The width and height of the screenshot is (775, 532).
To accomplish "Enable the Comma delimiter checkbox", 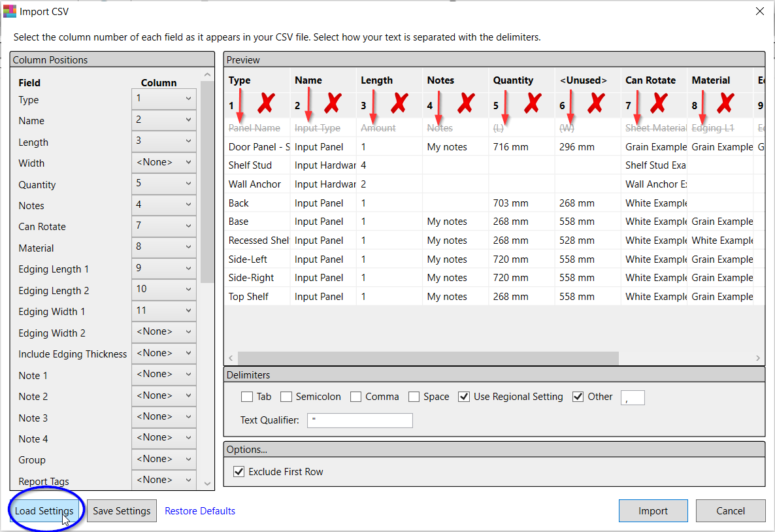I will (355, 397).
